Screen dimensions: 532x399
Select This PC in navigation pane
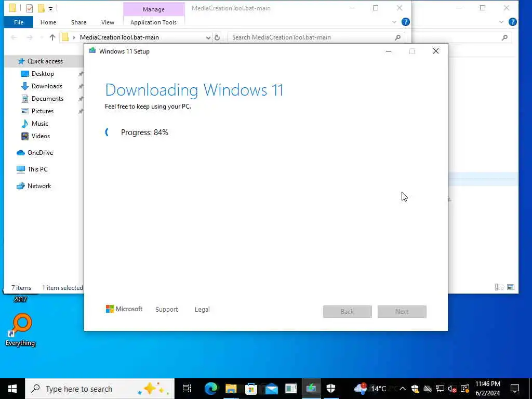tap(37, 169)
